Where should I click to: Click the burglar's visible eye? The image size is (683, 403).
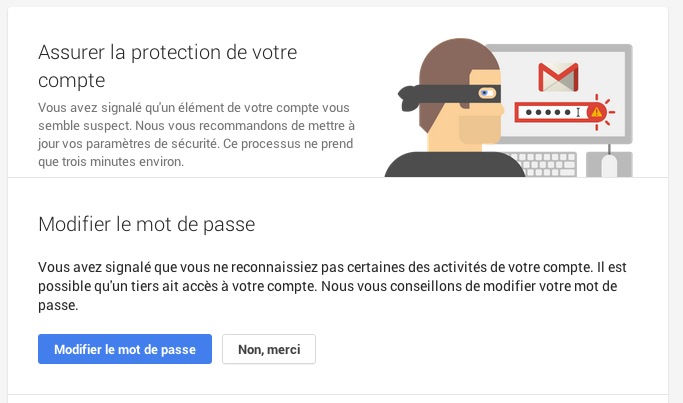pyautogui.click(x=486, y=94)
